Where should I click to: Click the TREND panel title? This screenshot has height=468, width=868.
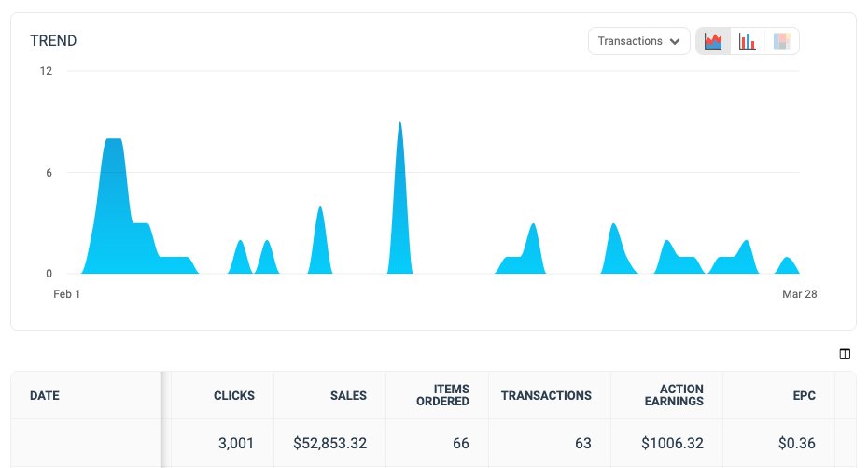(x=53, y=41)
